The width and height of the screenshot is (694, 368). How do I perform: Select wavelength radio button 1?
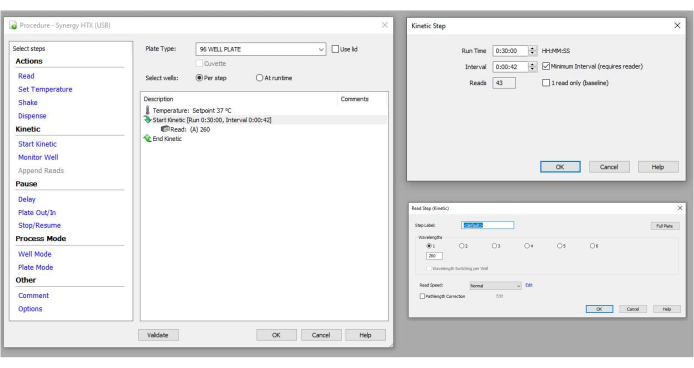pyautogui.click(x=428, y=246)
